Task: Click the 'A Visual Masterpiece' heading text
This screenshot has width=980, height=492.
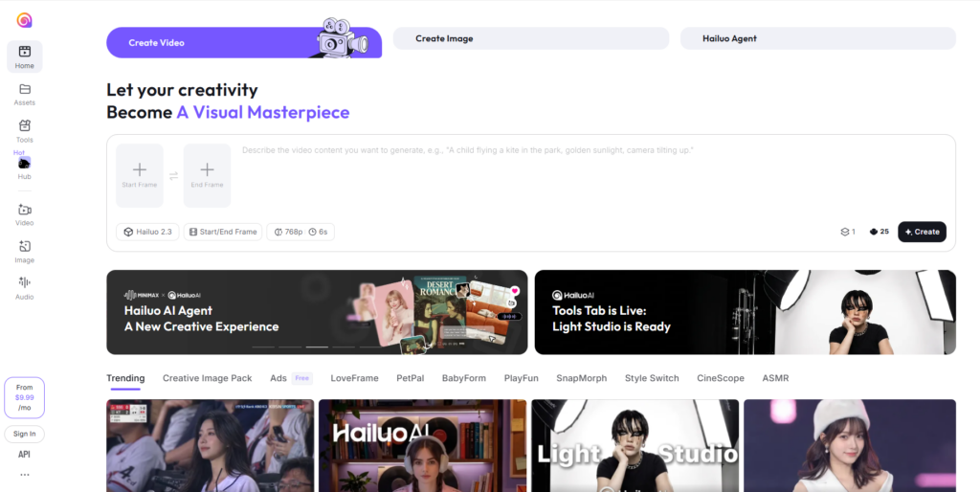Action: (x=263, y=113)
